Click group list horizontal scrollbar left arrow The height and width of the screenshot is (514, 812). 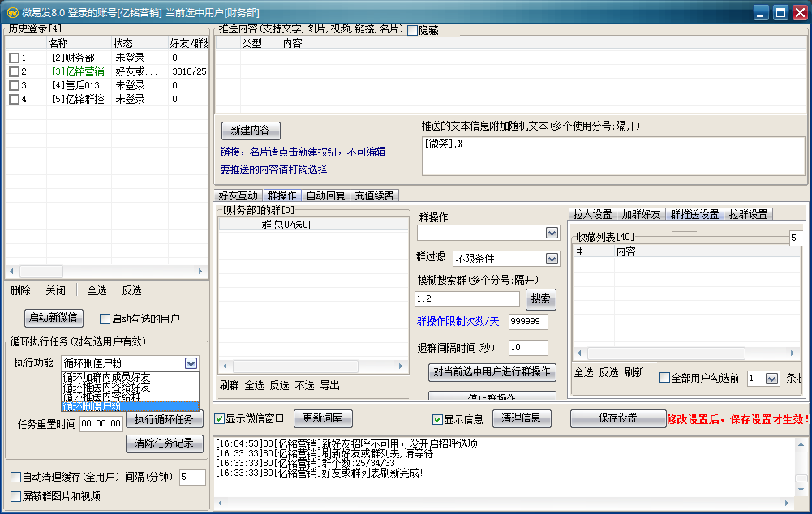[x=225, y=366]
